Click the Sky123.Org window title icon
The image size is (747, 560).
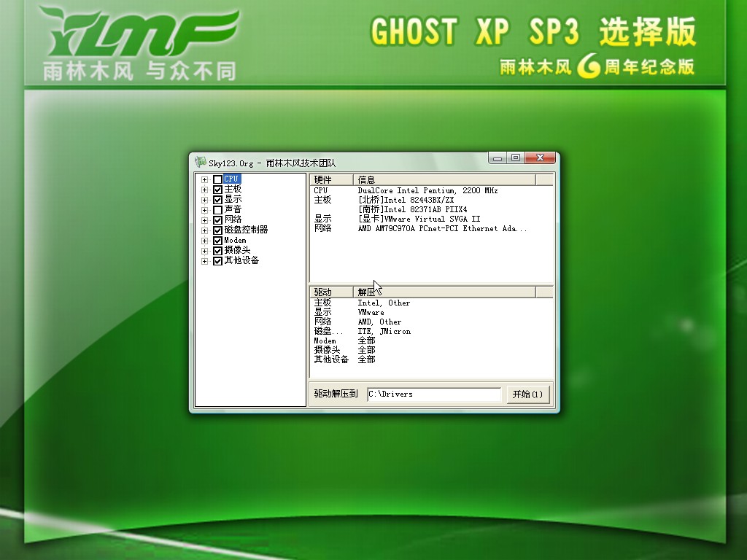click(x=201, y=163)
